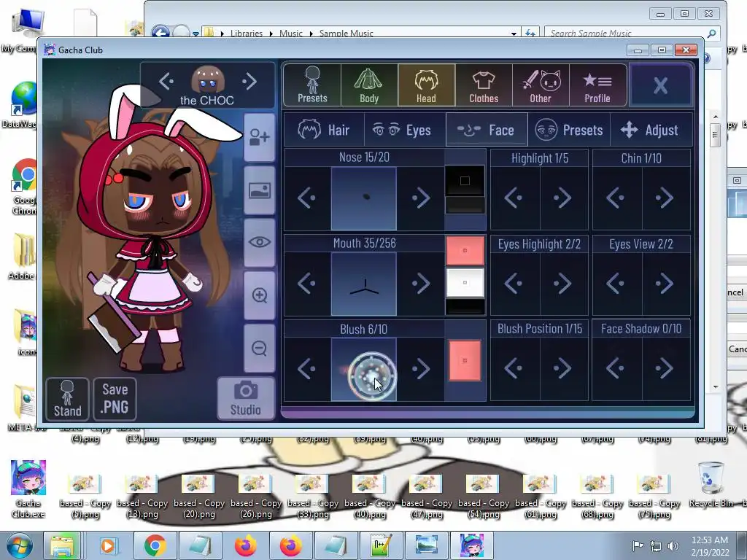Open Google Chrome desktop shortcut
The image size is (747, 560).
click(x=25, y=187)
